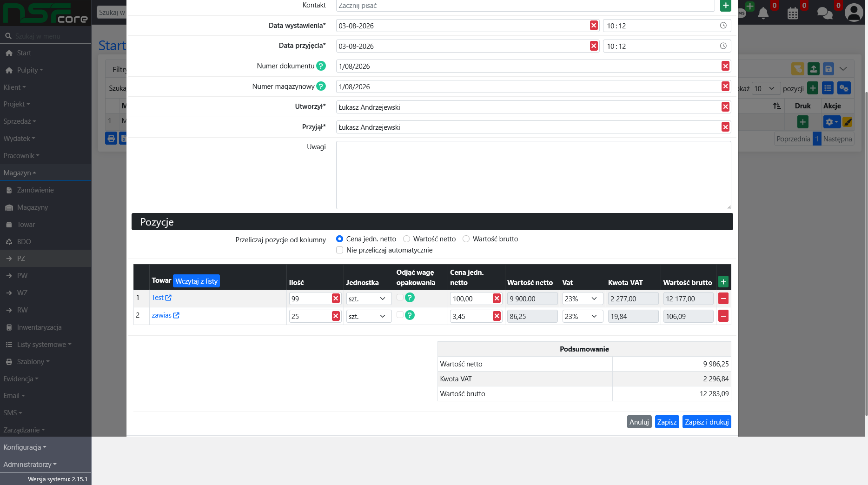868x485 pixels.
Task: Open the zawias product link
Action: coord(166,315)
